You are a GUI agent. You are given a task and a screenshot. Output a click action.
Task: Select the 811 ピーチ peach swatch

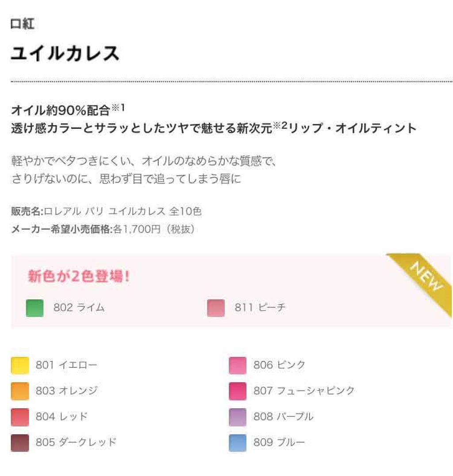click(x=216, y=308)
